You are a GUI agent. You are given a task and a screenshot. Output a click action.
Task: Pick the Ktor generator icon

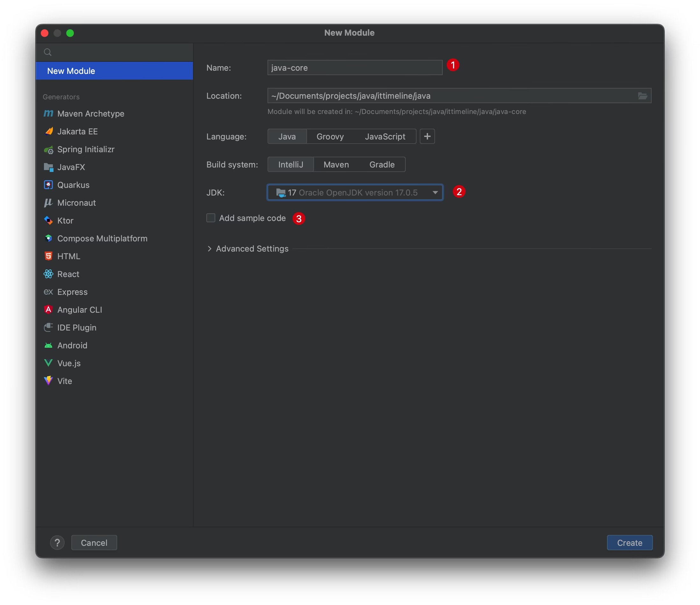49,221
